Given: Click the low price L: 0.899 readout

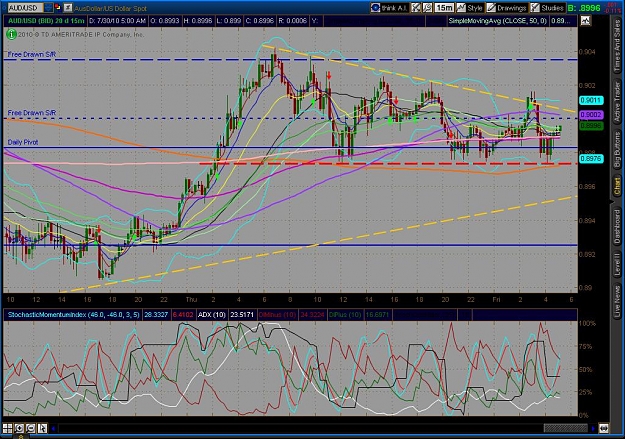Looking at the screenshot, I should (x=228, y=21).
